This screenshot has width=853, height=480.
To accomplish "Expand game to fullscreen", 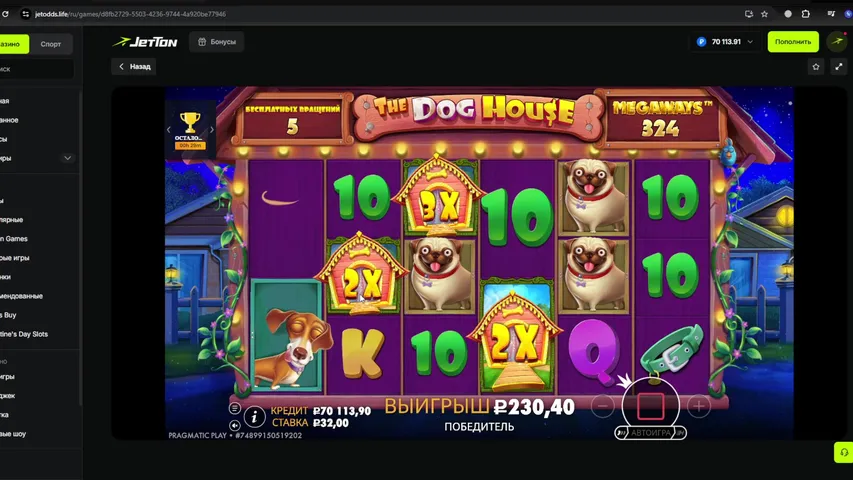I will click(838, 66).
